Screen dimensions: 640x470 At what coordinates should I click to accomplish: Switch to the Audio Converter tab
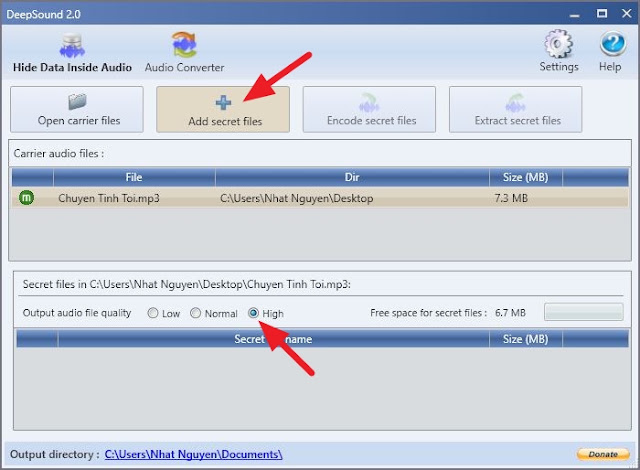[x=184, y=53]
